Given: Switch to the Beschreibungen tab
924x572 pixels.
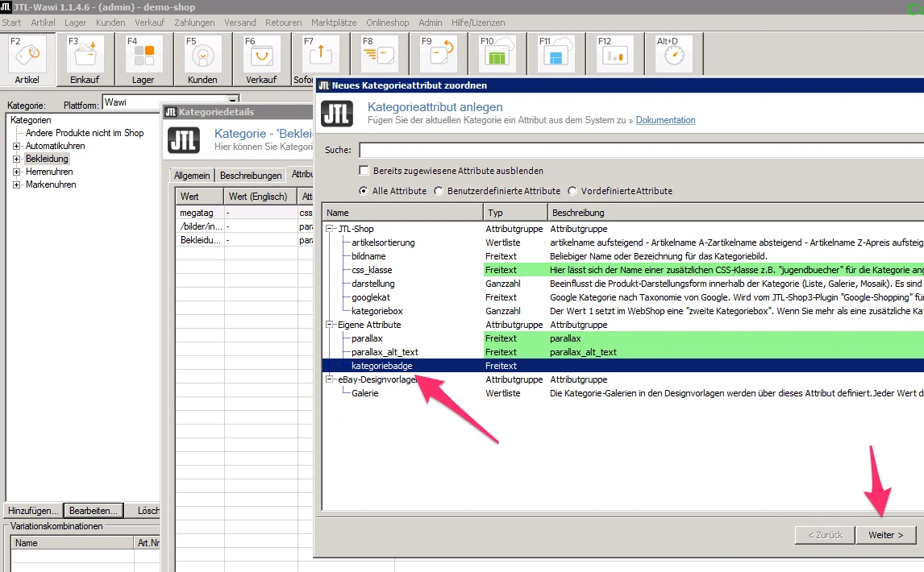Looking at the screenshot, I should click(251, 176).
